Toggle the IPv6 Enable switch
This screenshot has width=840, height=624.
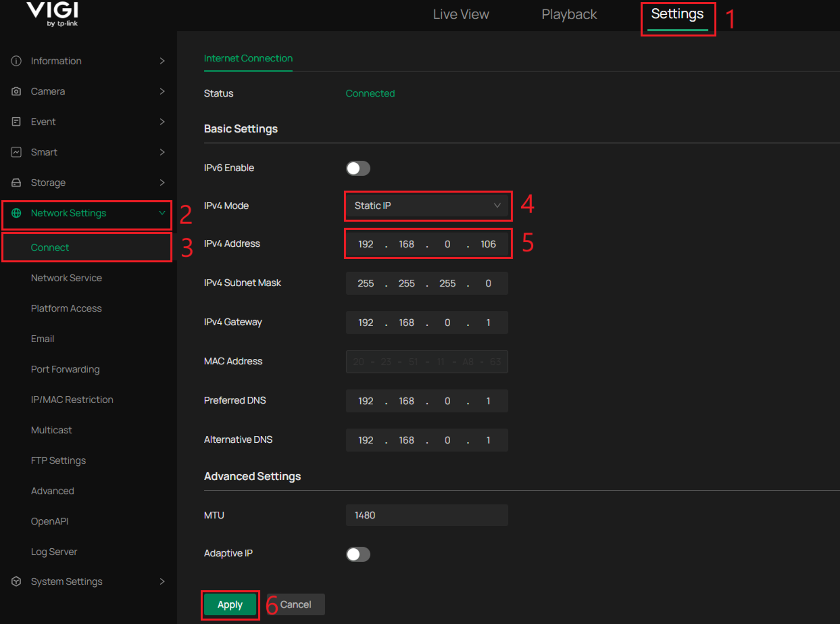(x=358, y=168)
